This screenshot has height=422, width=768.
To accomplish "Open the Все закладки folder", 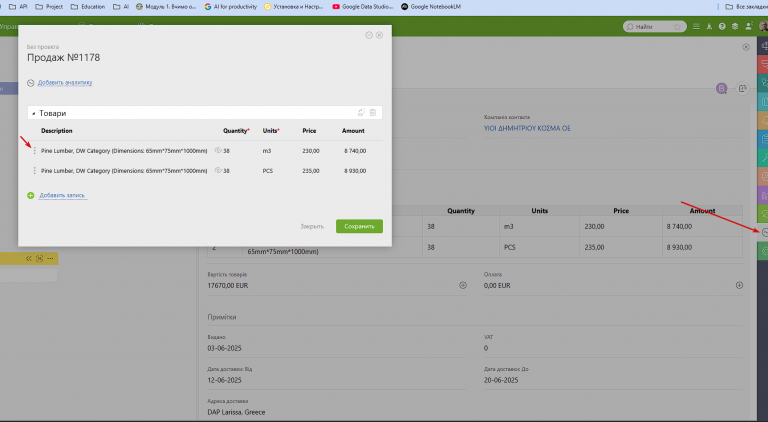I will click(x=746, y=7).
